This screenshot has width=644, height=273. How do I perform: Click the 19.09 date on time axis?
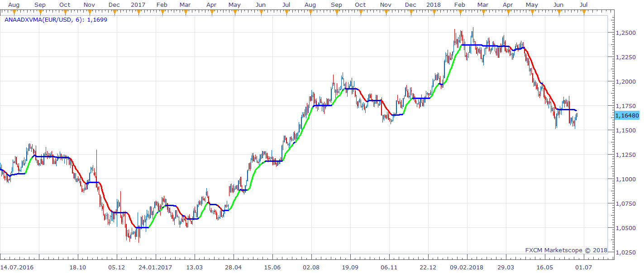point(350,268)
